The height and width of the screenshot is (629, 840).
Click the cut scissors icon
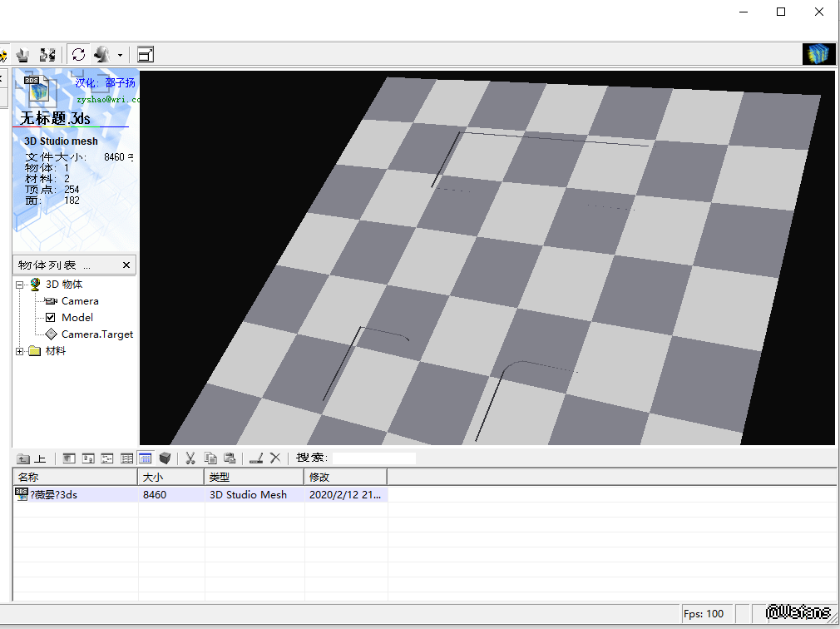click(x=190, y=458)
